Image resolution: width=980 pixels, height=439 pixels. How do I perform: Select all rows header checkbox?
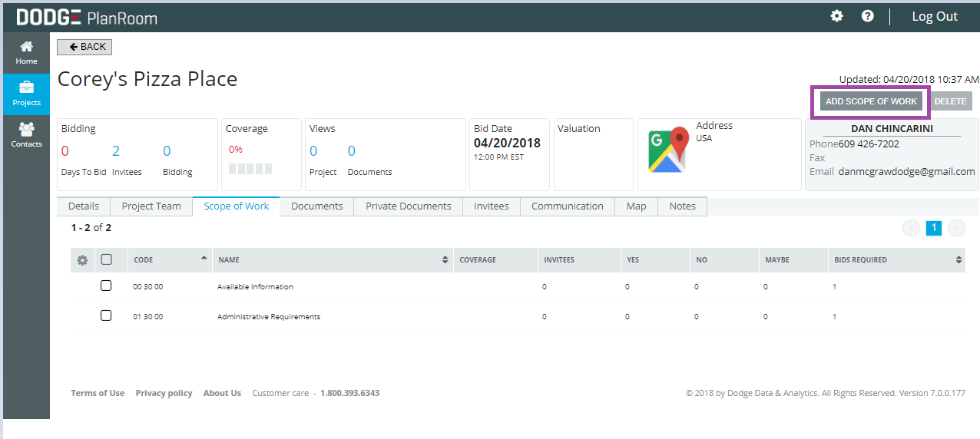[x=107, y=259]
